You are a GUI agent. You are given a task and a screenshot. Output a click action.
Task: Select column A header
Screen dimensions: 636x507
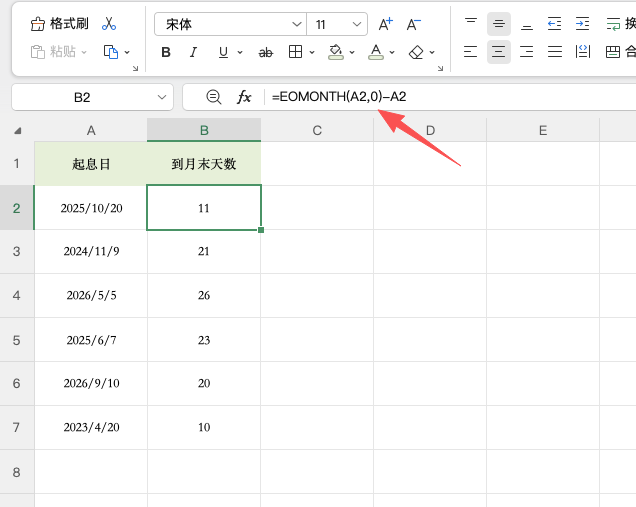pyautogui.click(x=91, y=130)
